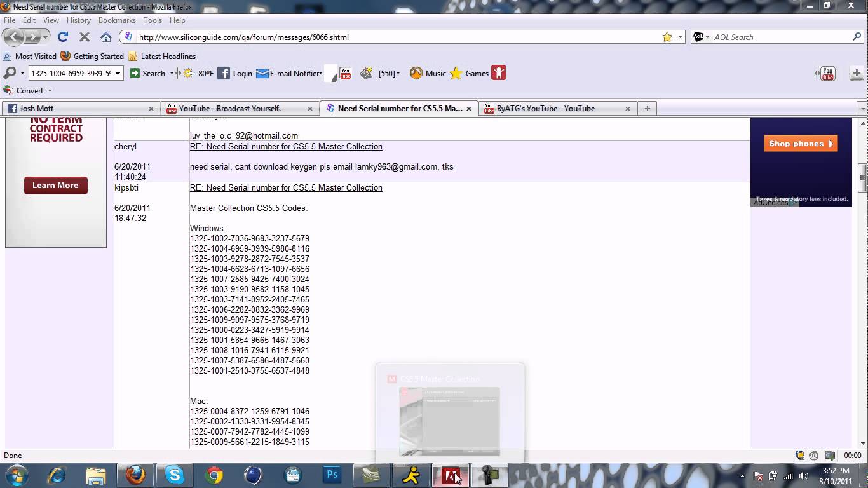Reload the page with the refresh icon
Image resolution: width=868 pixels, height=488 pixels.
[63, 37]
